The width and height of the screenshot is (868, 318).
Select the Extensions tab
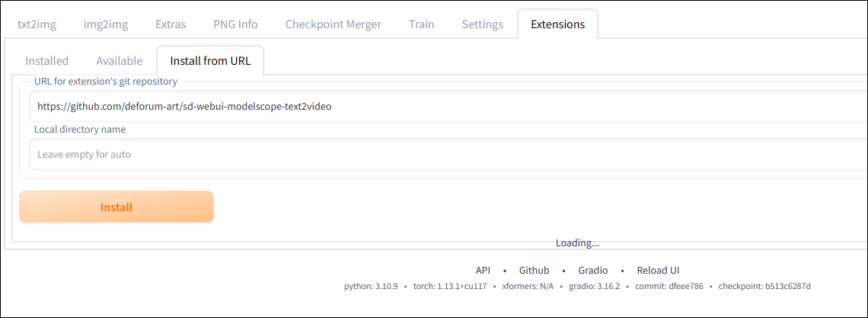(x=557, y=24)
